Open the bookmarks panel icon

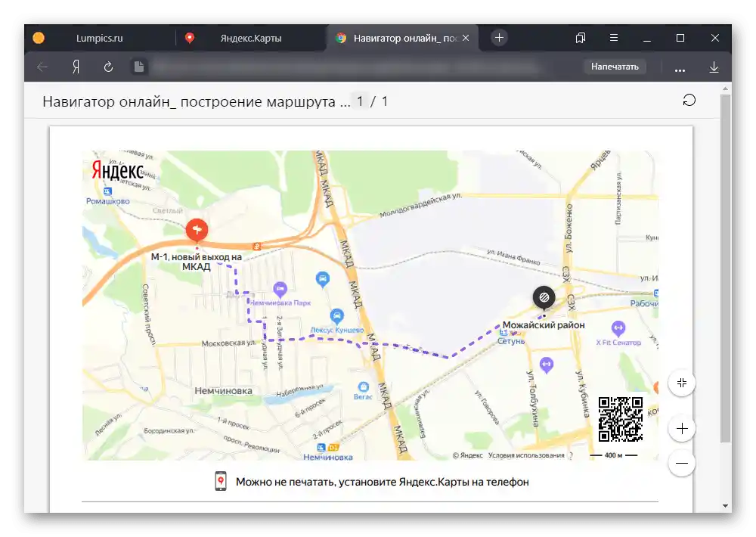click(x=581, y=38)
